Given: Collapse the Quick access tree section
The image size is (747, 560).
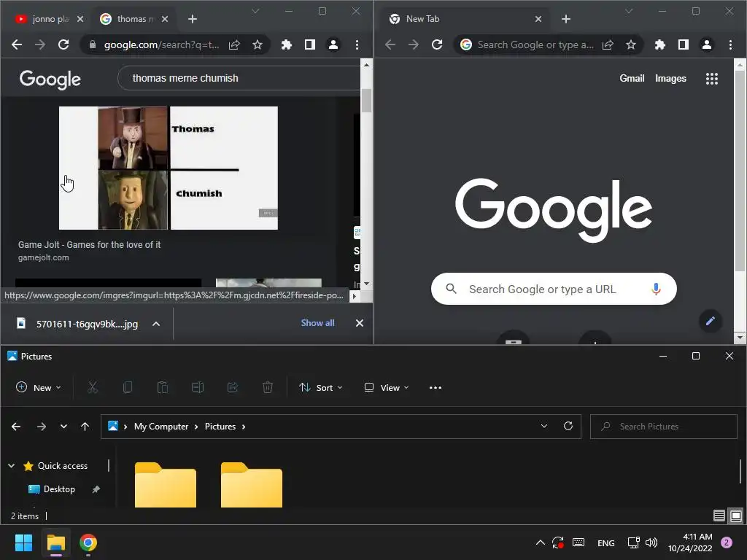Looking at the screenshot, I should click(x=12, y=466).
